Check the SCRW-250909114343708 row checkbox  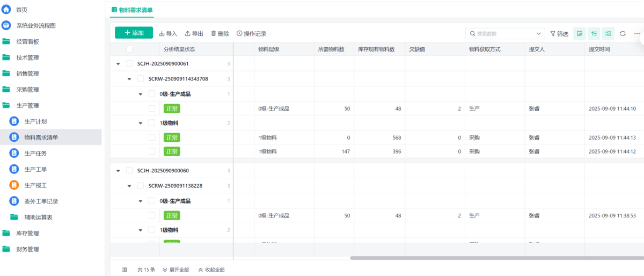click(x=141, y=78)
